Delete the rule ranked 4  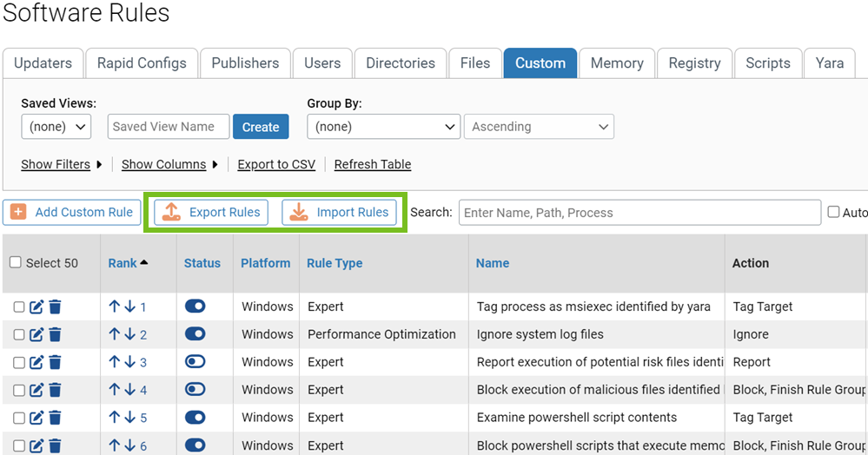(x=55, y=390)
